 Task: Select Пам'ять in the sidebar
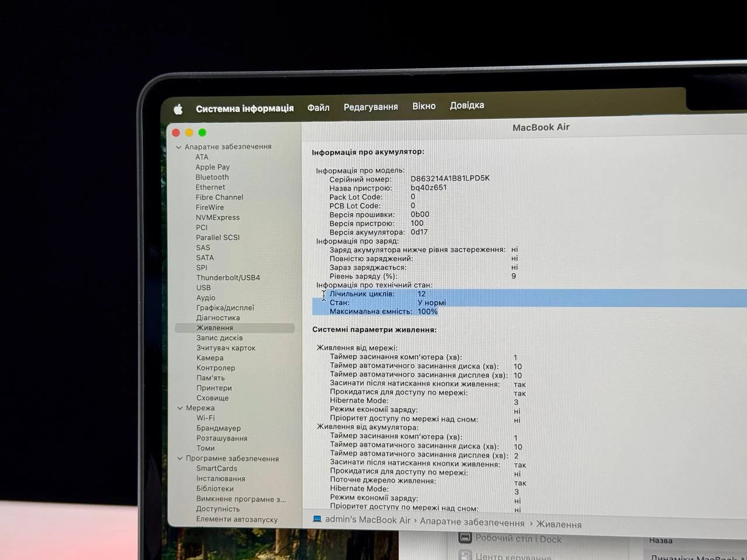(x=211, y=378)
